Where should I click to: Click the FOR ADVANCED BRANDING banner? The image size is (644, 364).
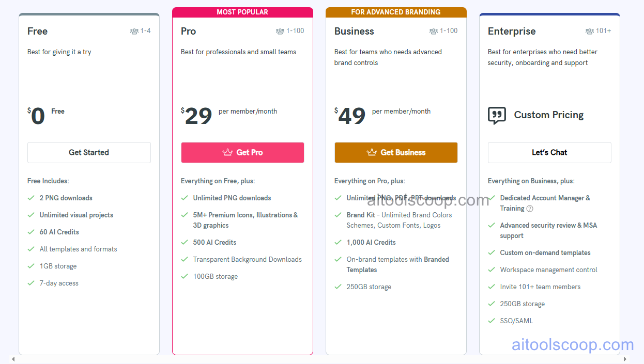click(x=396, y=11)
